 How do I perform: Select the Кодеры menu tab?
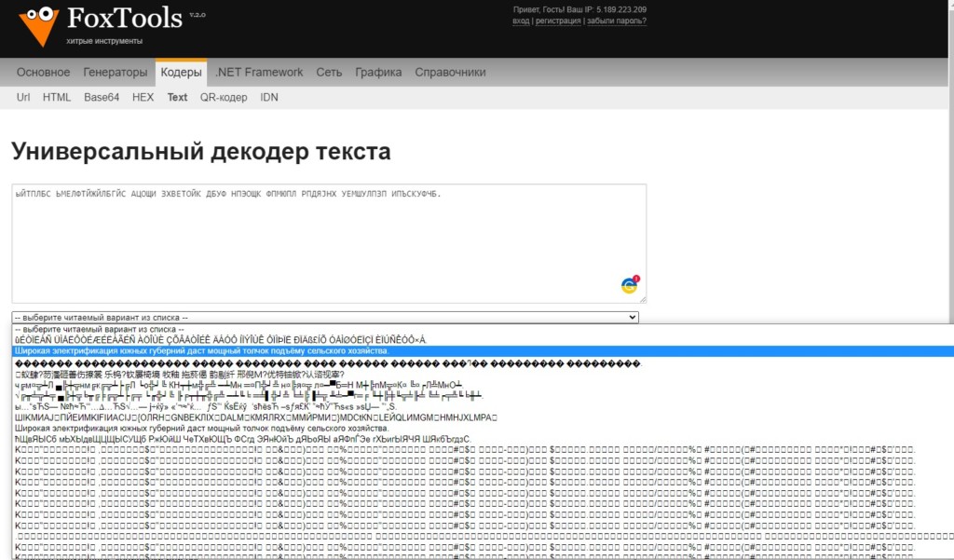(x=181, y=72)
